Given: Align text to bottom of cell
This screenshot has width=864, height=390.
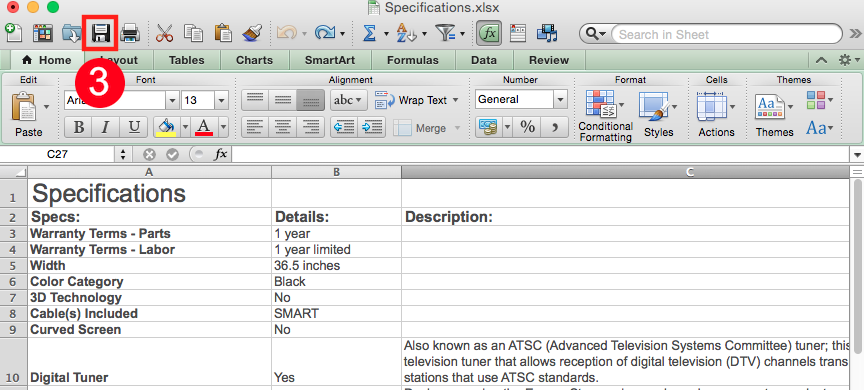Looking at the screenshot, I should (x=310, y=100).
